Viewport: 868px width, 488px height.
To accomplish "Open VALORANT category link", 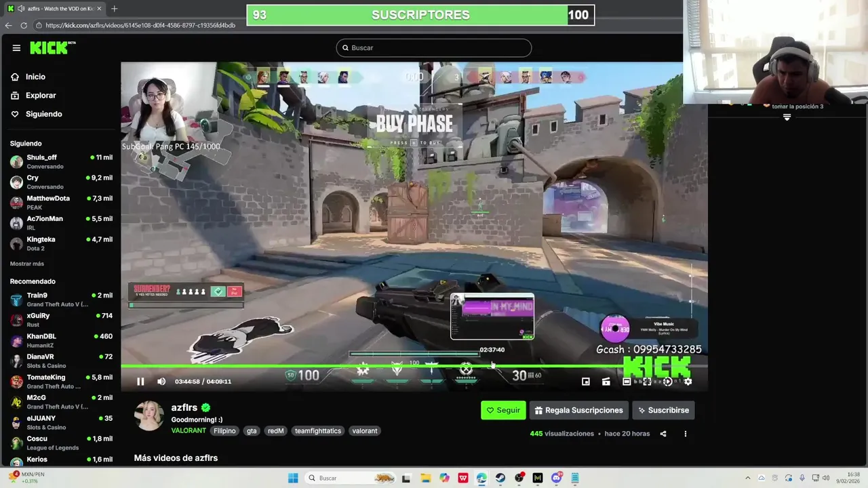I will [x=189, y=431].
